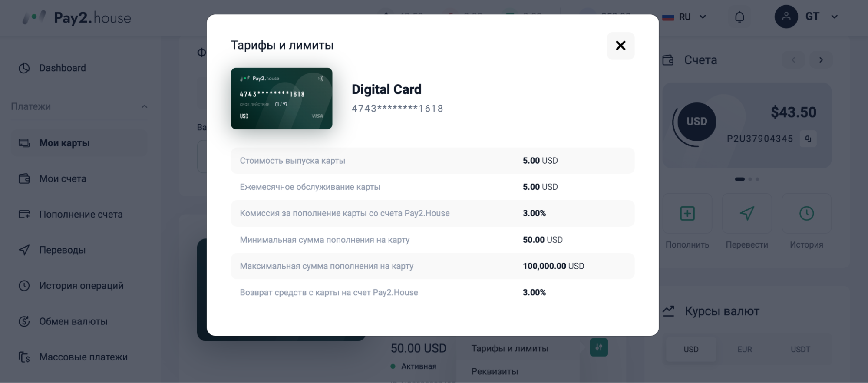This screenshot has height=383, width=868.
Task: Click Возврат средств с карты row
Action: 432,292
